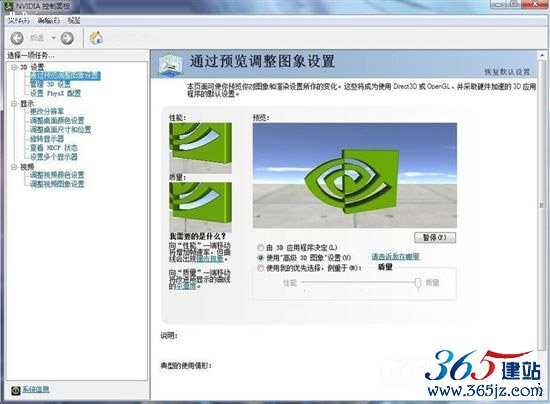550x404 pixels.
Task: Click the green Back arrow icon
Action: 17,38
